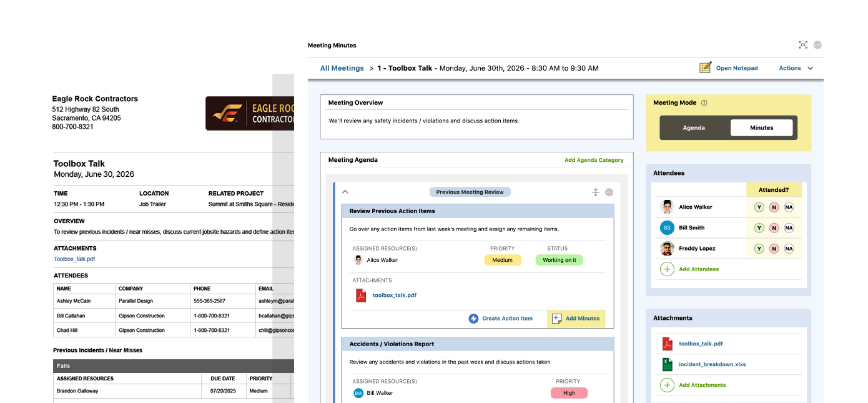Mark Bill Smith as not attended with N
This screenshot has height=403, width=868.
click(774, 227)
